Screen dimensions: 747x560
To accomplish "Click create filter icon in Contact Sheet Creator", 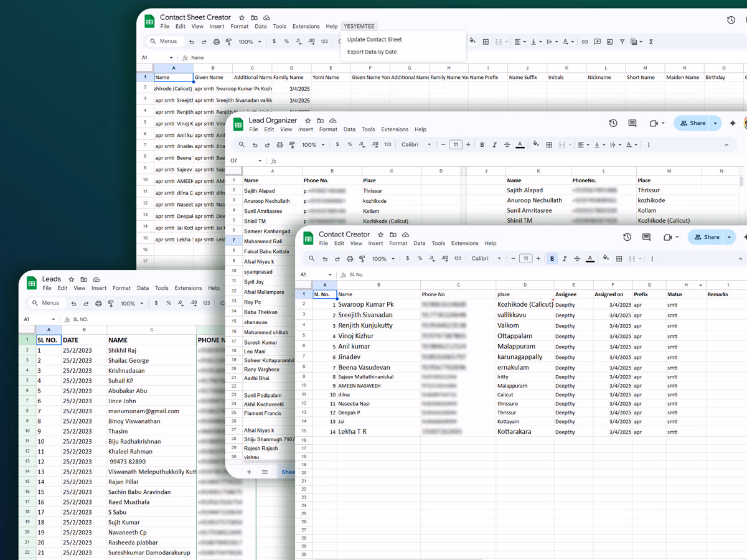I will click(622, 42).
